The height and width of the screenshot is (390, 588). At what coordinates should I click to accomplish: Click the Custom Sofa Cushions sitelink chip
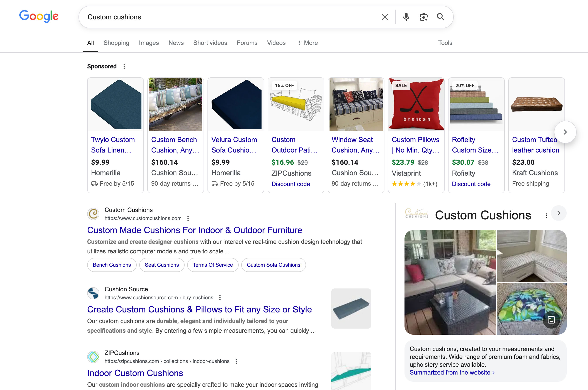273,265
